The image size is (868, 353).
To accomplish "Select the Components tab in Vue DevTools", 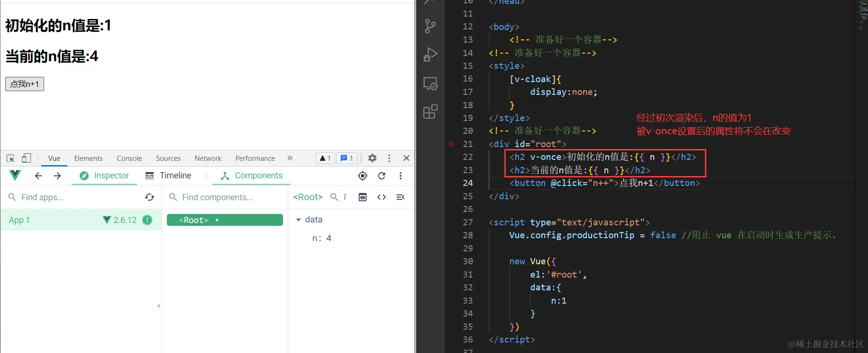I will 252,176.
